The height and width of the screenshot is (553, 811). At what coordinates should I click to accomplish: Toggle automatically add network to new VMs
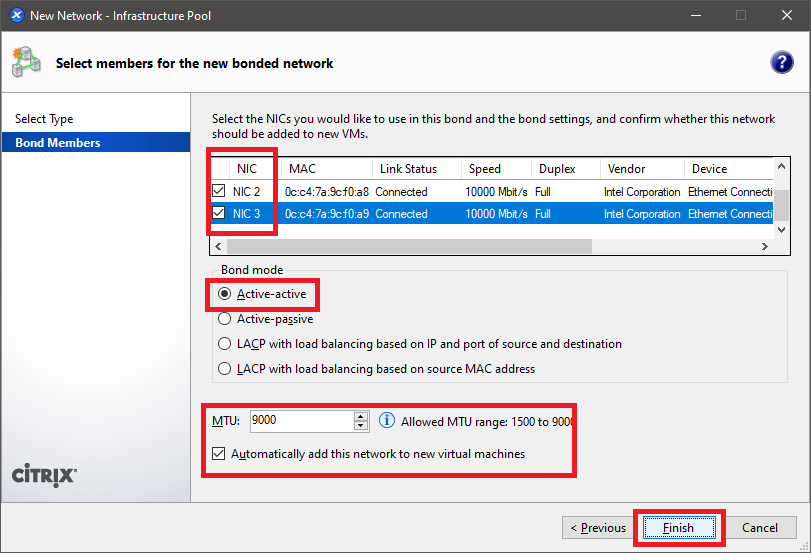coord(220,453)
